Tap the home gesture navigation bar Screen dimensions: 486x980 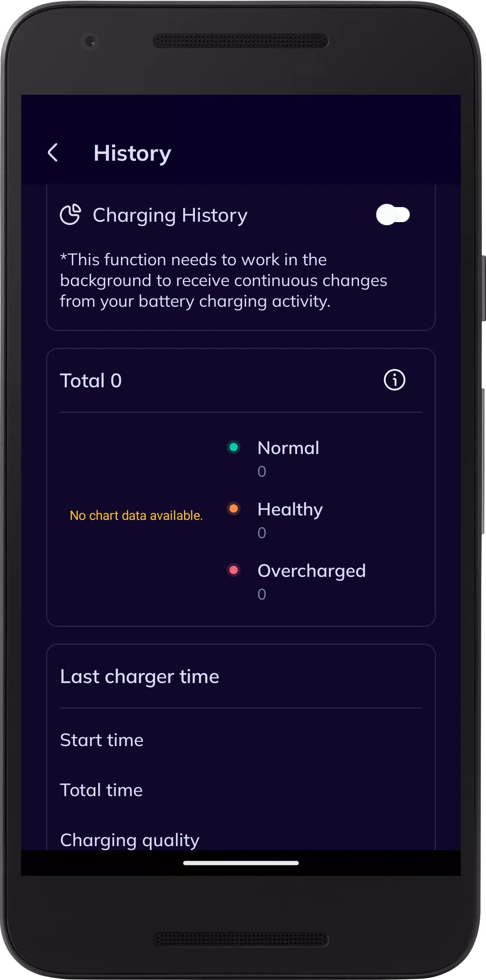point(241,863)
